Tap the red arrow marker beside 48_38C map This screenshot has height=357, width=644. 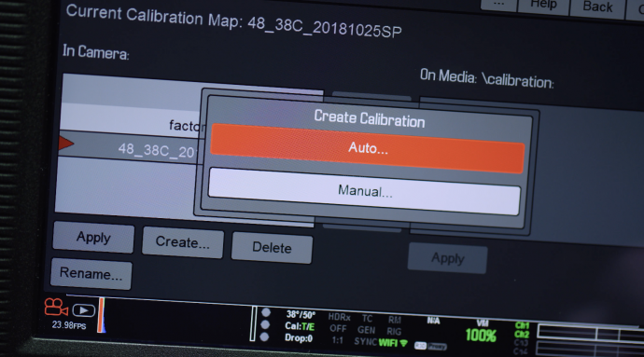coord(66,144)
